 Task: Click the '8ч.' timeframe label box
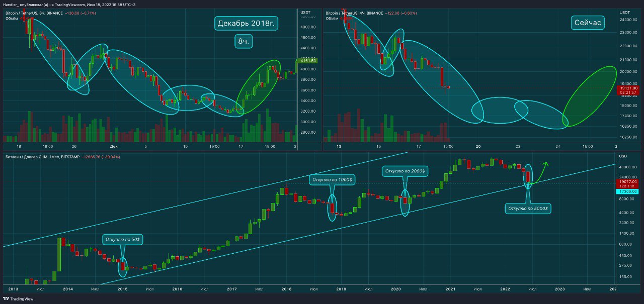tap(243, 42)
